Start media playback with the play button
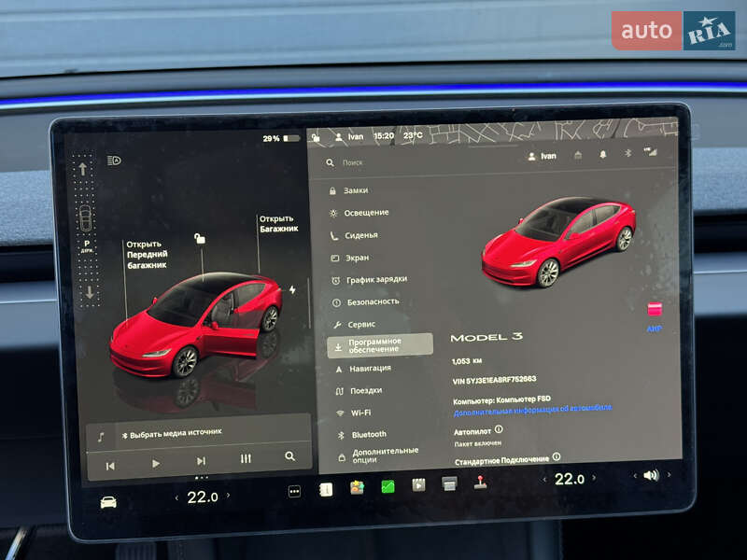747x560 pixels. tap(156, 463)
